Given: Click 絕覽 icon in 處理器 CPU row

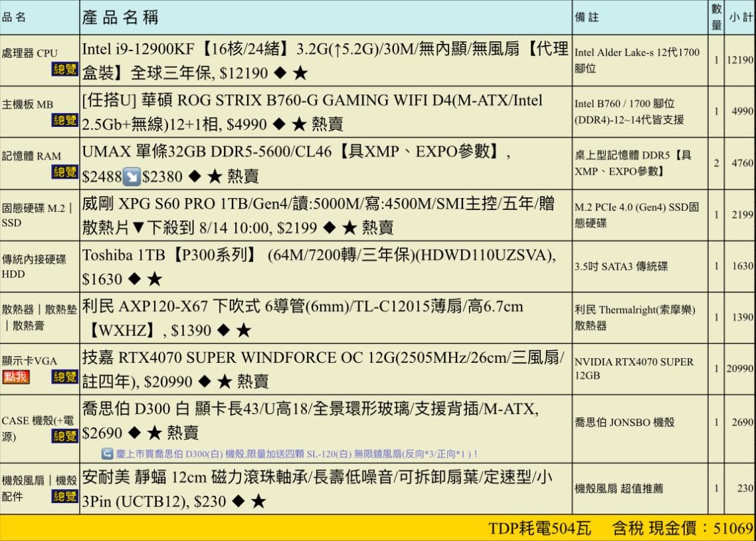Looking at the screenshot, I should (64, 68).
